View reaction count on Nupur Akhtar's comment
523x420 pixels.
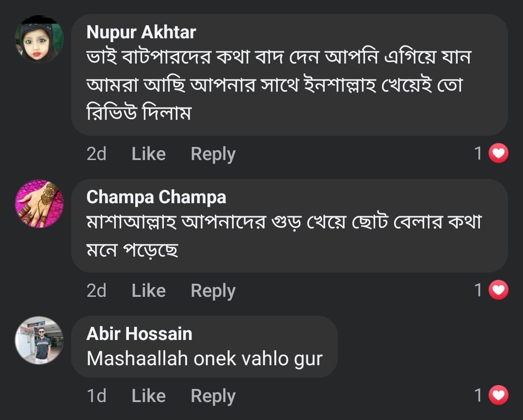pyautogui.click(x=478, y=154)
